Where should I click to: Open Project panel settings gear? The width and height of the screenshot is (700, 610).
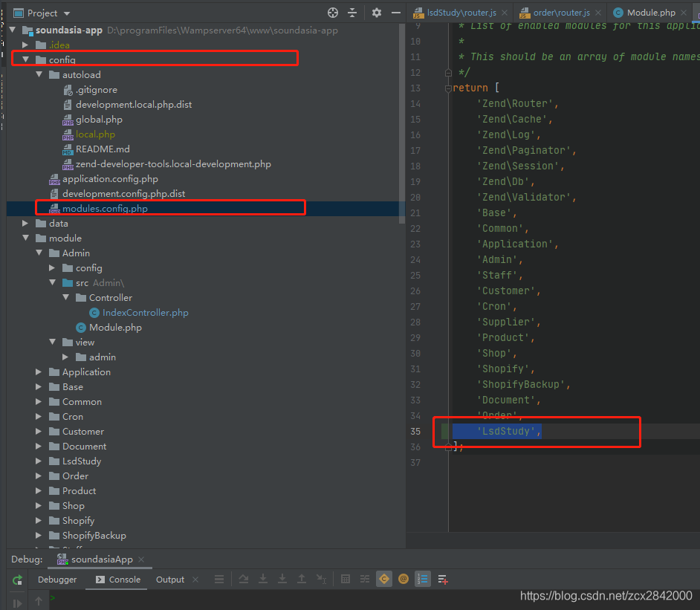377,13
